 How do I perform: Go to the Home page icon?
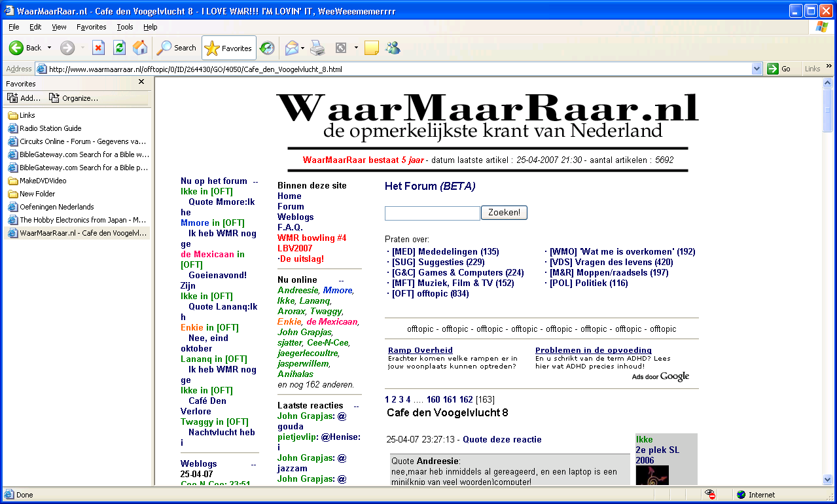click(x=140, y=48)
